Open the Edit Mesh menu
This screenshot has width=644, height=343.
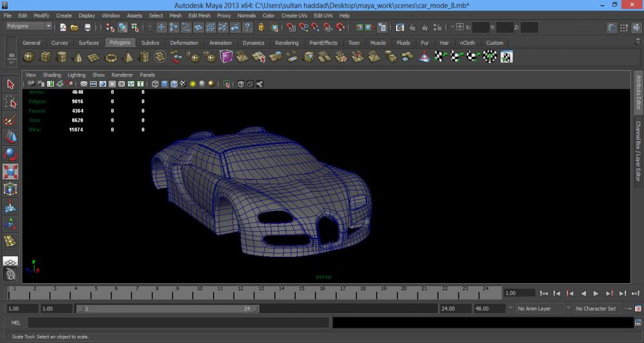click(x=199, y=15)
